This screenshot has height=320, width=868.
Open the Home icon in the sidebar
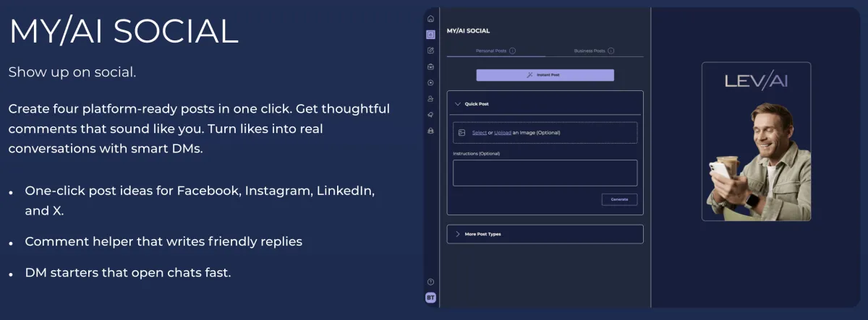[430, 19]
